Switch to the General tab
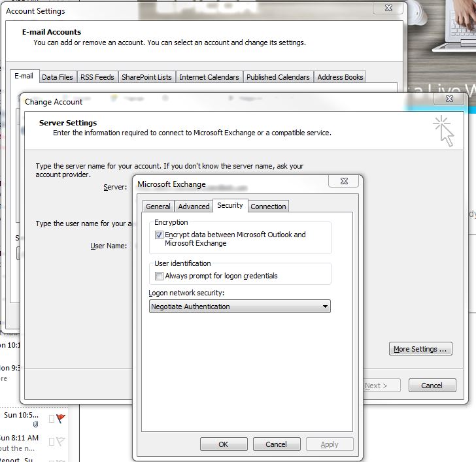Viewport: 476px width, 462px height. point(158,206)
